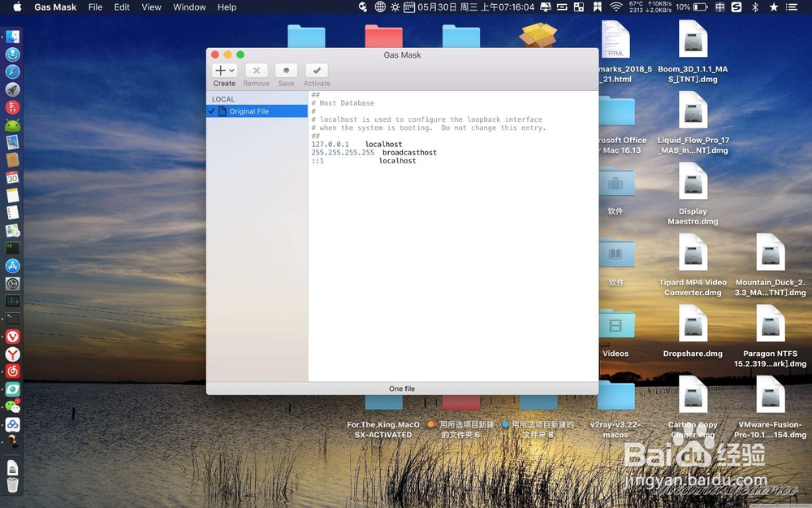Open Vivaldi browser from the Dock
Viewport: 812px width, 508px height.
point(12,336)
